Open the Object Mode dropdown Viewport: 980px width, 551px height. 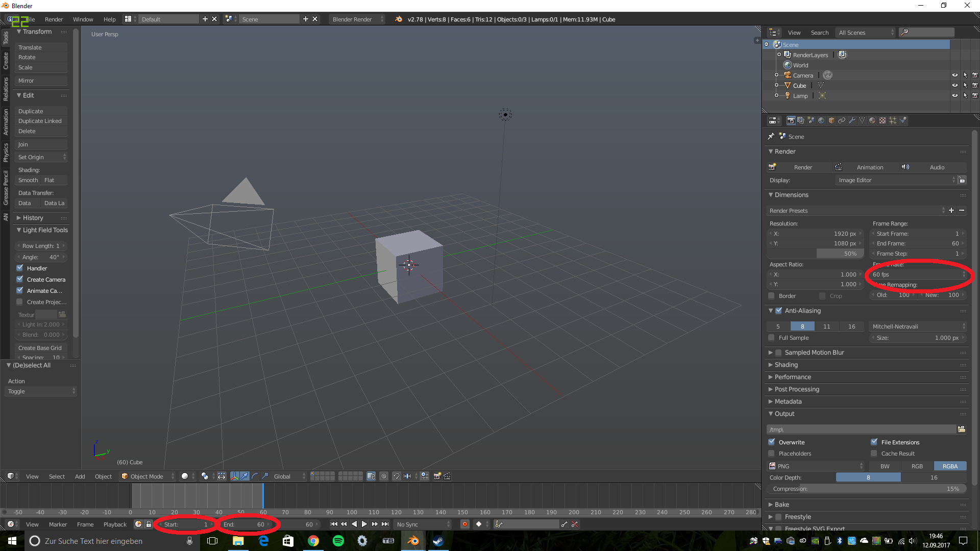click(x=147, y=476)
